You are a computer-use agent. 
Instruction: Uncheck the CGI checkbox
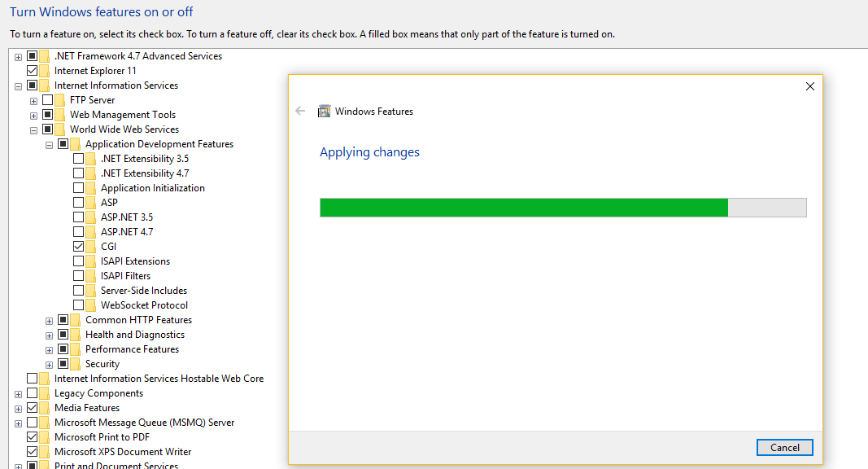click(x=78, y=247)
